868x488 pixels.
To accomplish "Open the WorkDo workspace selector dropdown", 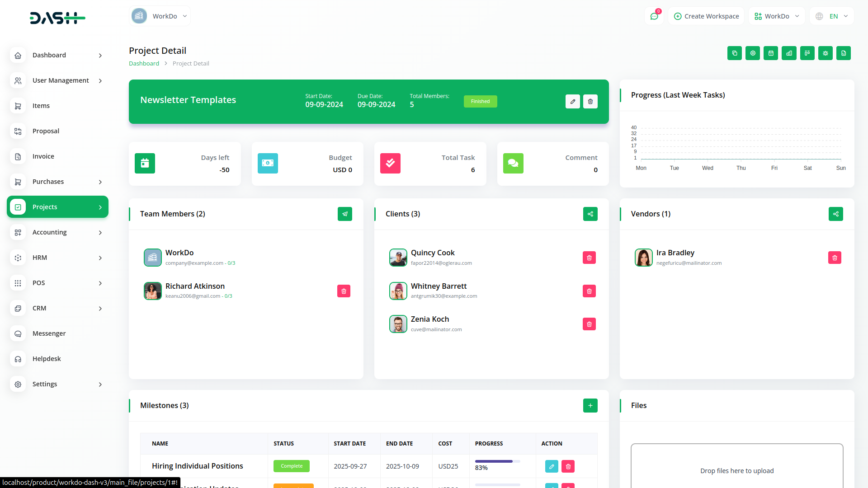I will click(777, 16).
